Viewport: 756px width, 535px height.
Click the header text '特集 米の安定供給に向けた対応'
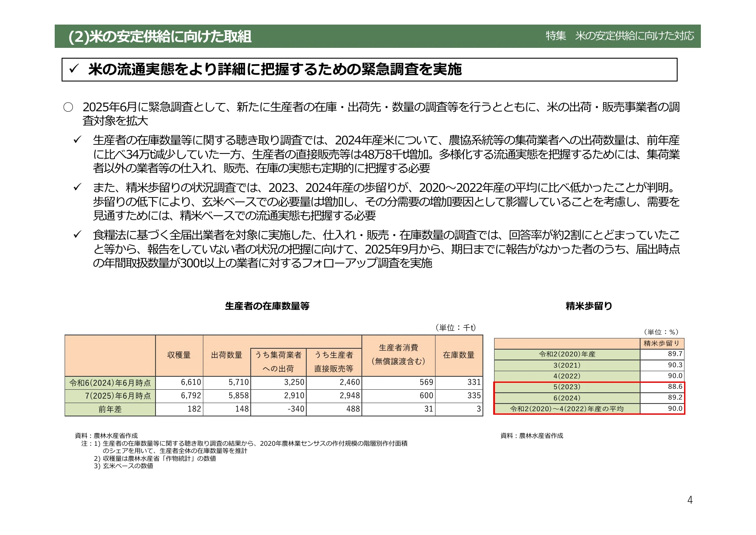tap(620, 36)
